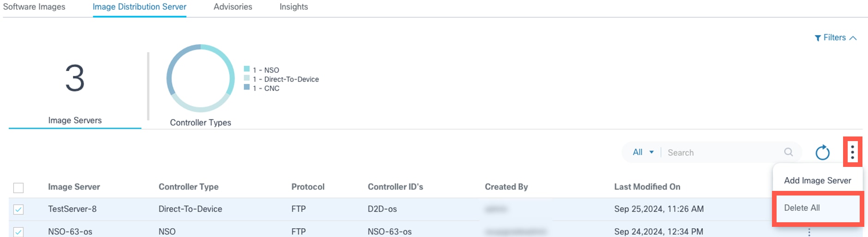Open the Advisories tab
Image resolution: width=868 pixels, height=237 pixels.
[x=233, y=7]
